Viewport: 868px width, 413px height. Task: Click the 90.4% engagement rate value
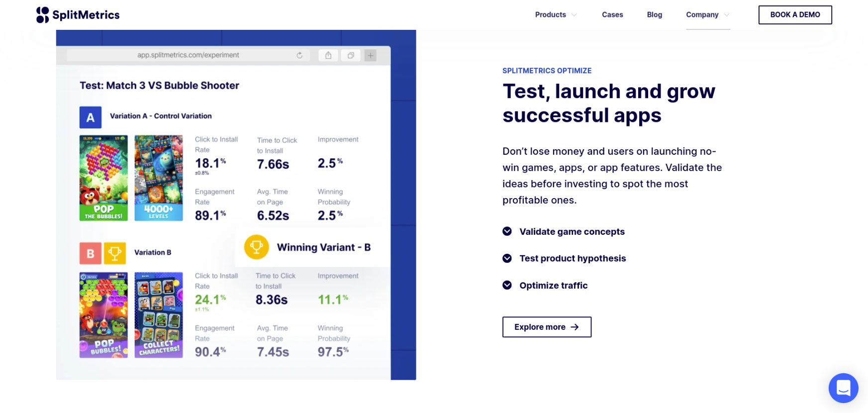tap(210, 352)
